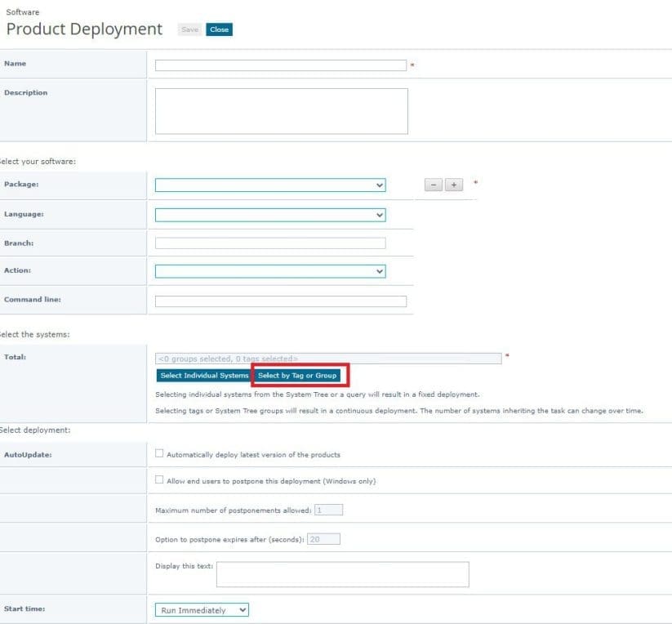Click the Name input field

coord(280,65)
